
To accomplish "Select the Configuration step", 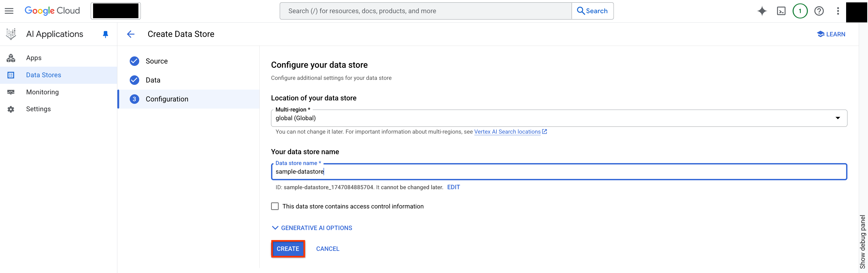I will click(167, 99).
